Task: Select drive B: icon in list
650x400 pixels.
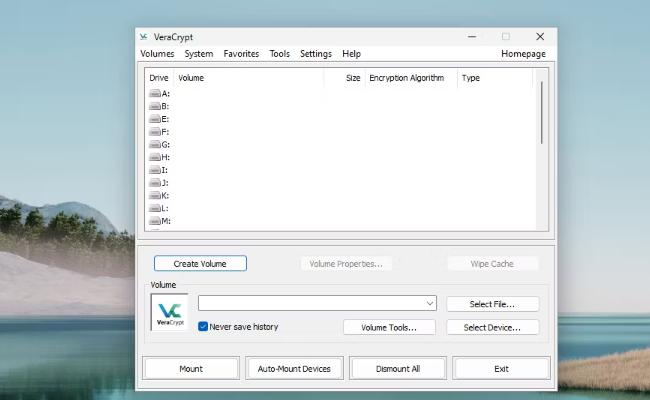Action: 155,107
